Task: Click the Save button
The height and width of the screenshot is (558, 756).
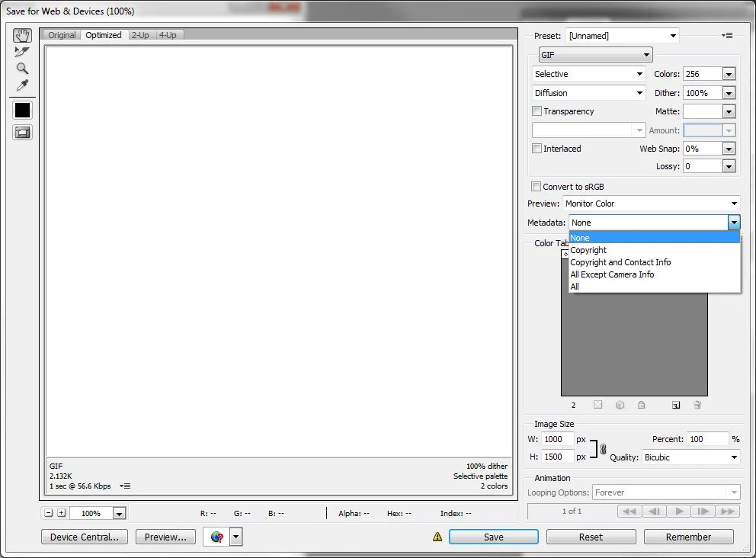Action: coord(494,537)
